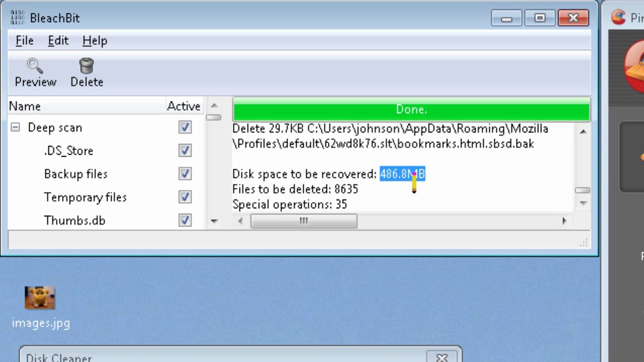Select the Thumbs.db row
644x362 pixels.
(x=106, y=220)
